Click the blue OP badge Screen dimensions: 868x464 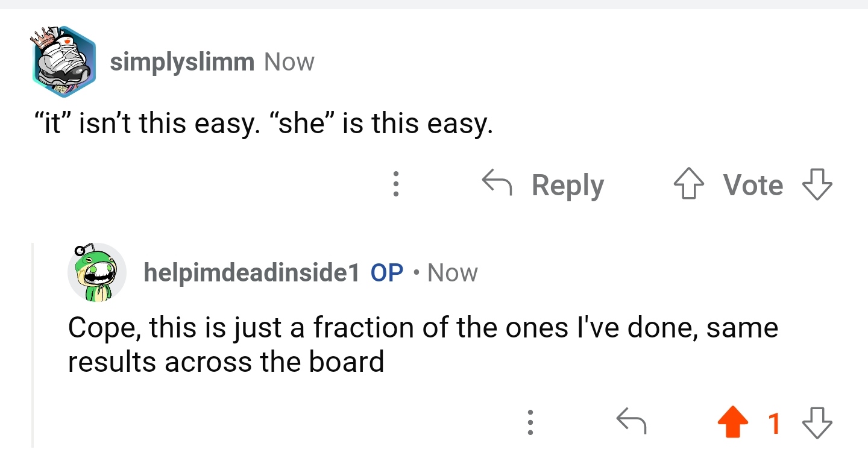pyautogui.click(x=387, y=273)
